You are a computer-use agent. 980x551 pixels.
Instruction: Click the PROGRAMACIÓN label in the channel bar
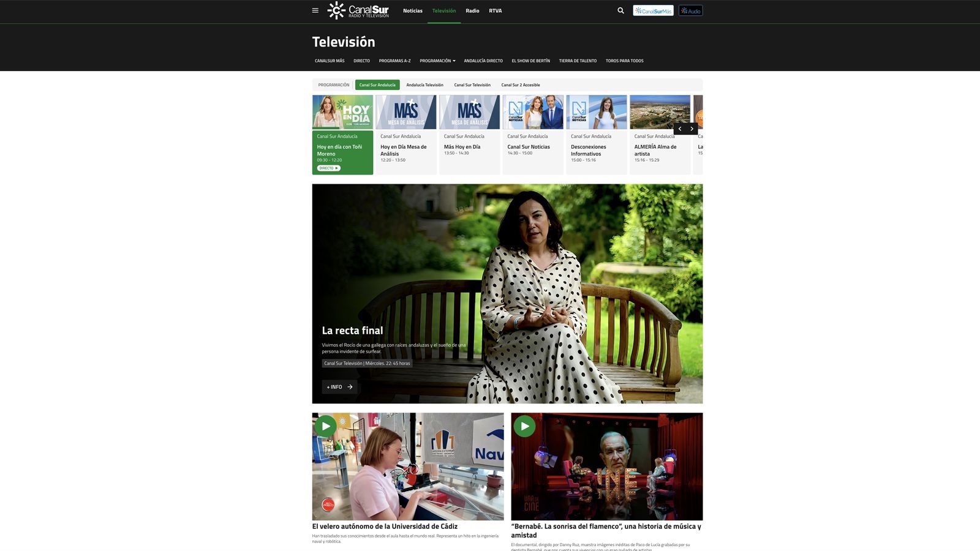[334, 85]
